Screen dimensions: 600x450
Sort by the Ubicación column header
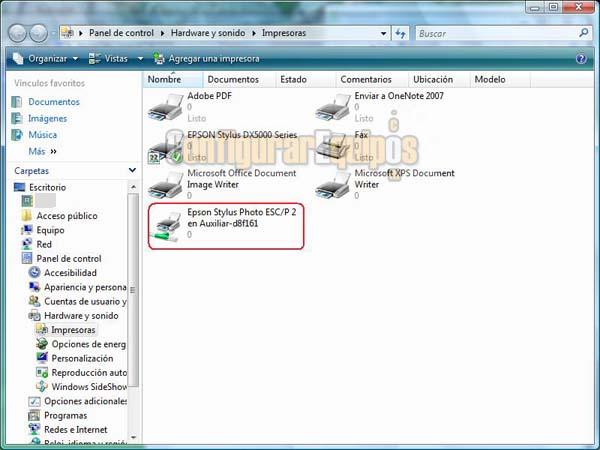click(439, 79)
